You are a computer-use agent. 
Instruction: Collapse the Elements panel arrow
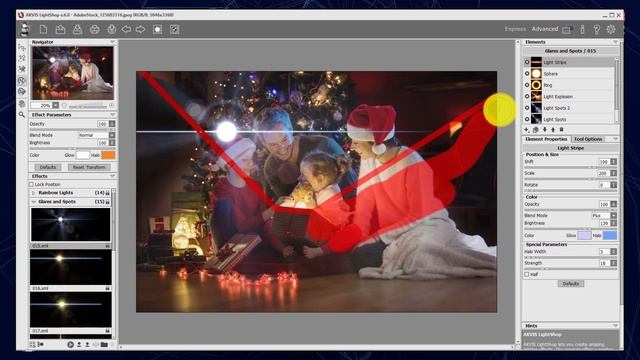[x=615, y=42]
